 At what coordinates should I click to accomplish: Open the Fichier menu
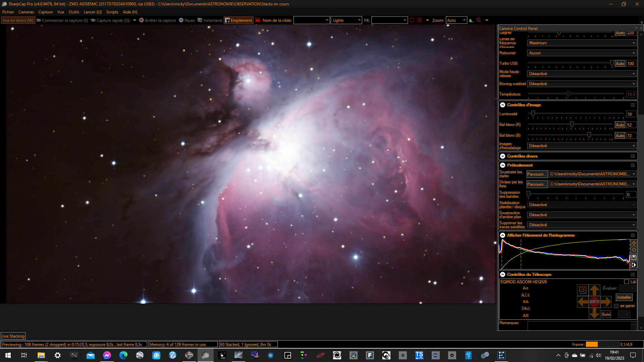tap(8, 12)
